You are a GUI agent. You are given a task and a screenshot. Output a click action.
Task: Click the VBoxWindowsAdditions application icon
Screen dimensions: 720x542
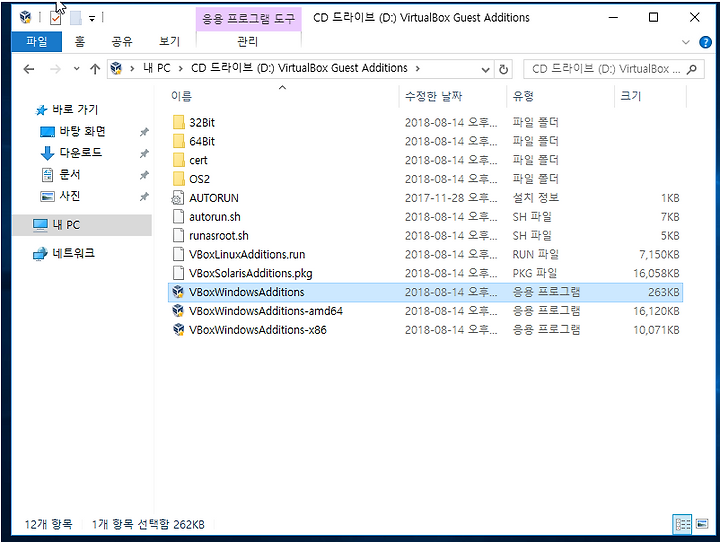[178, 292]
